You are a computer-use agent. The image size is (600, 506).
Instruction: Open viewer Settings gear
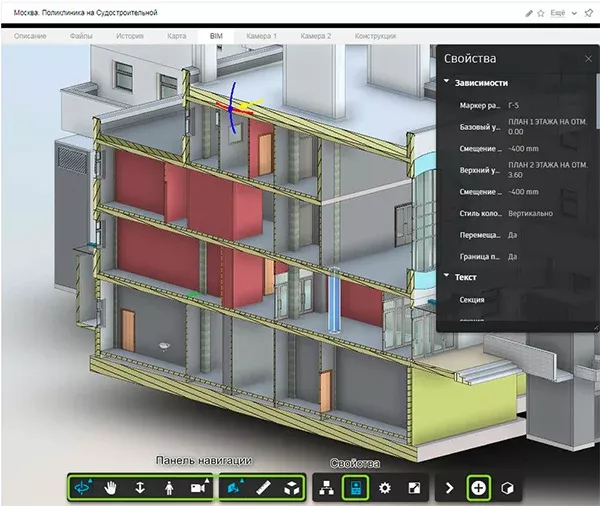384,488
